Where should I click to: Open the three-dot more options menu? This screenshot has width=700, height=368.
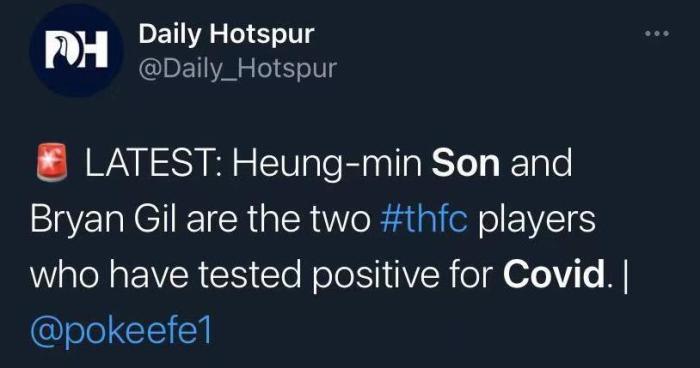[x=657, y=33]
